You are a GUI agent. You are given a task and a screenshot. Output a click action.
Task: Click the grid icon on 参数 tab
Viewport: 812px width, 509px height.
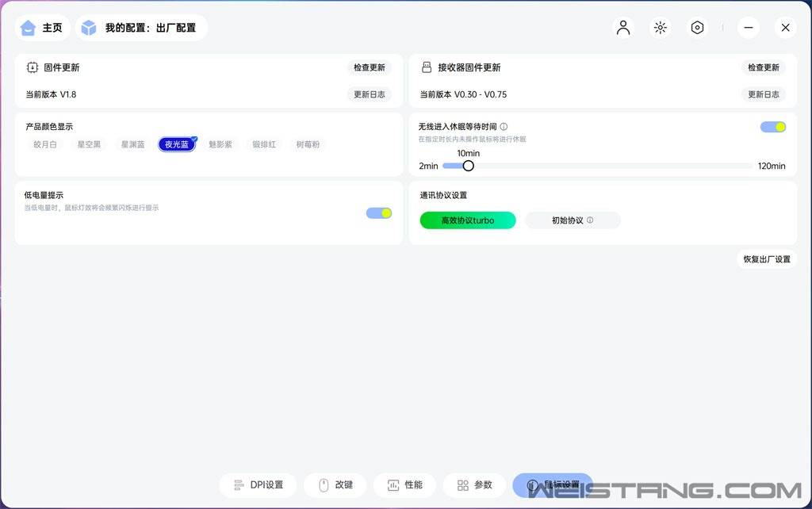point(465,484)
